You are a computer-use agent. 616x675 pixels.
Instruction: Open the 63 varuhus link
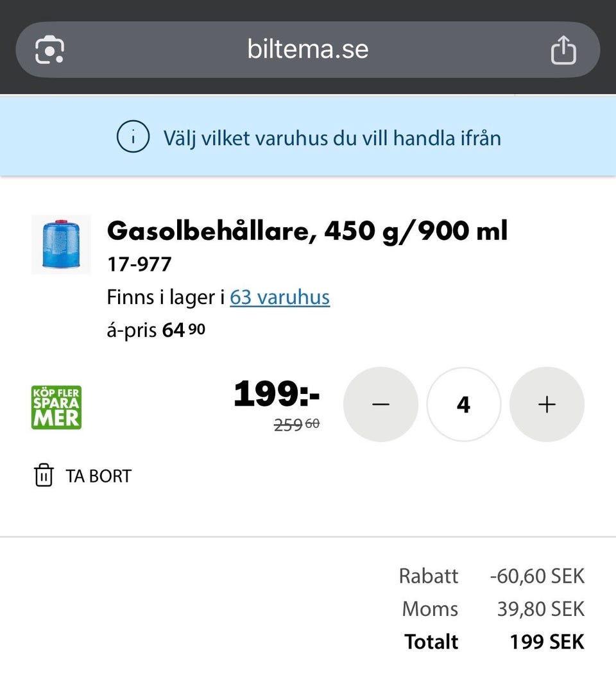tap(280, 297)
